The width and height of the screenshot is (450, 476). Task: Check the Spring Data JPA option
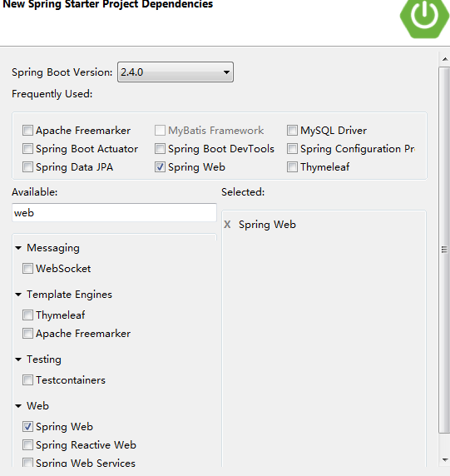27,167
